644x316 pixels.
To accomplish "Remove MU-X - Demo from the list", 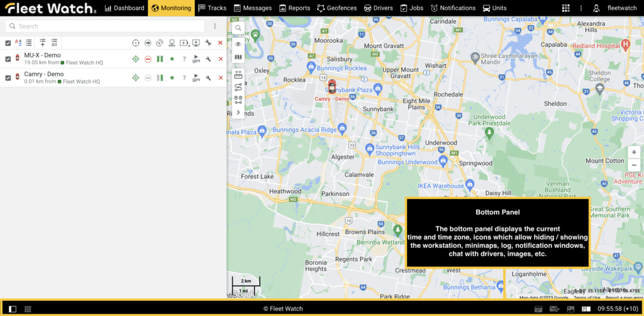I will point(220,59).
